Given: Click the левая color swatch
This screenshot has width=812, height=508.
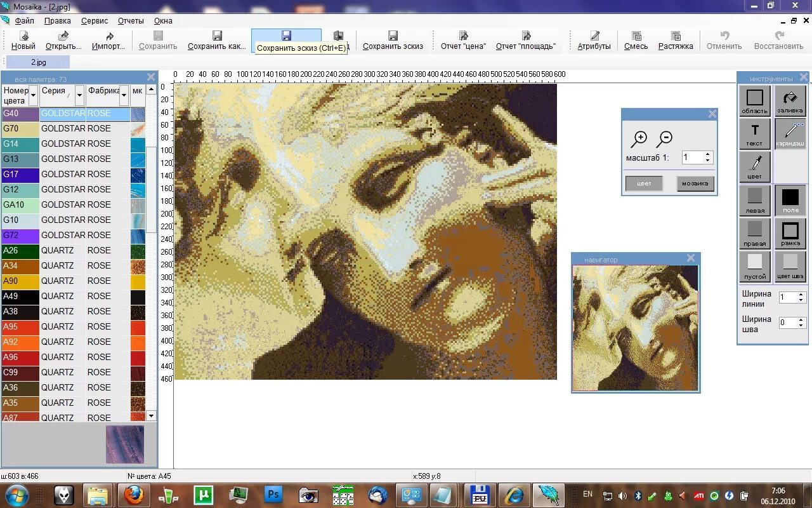Looking at the screenshot, I should [755, 200].
